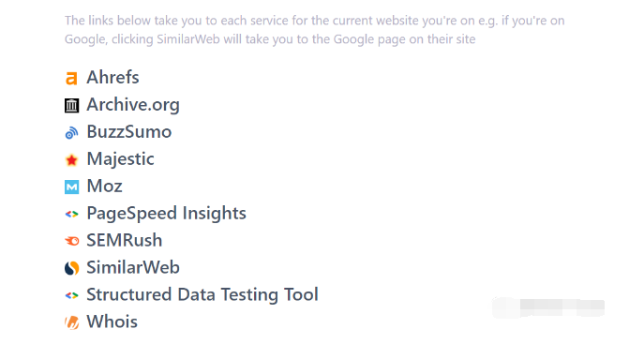The height and width of the screenshot is (344, 644).
Task: Click the blue BuzzSumo signal icon
Action: (71, 132)
